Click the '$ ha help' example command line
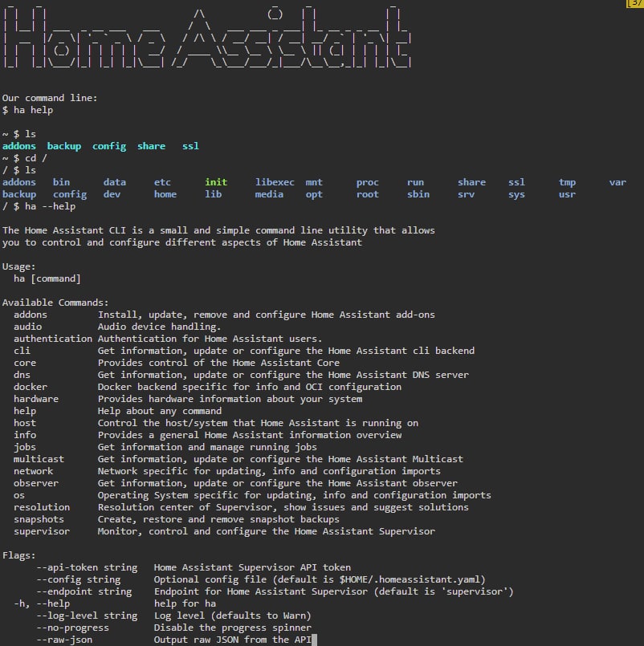Screen dimensions: 644x646 (x=27, y=110)
